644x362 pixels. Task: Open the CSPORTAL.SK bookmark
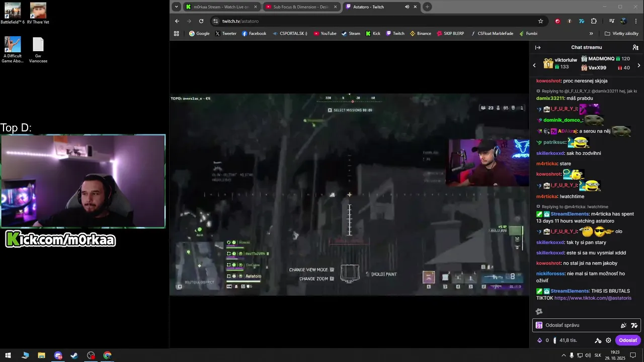click(290, 34)
